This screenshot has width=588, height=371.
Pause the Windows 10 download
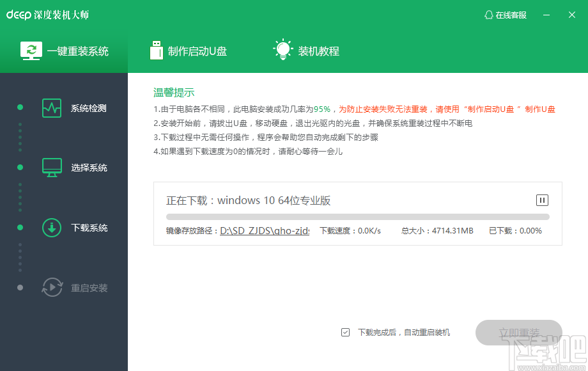[x=541, y=200]
